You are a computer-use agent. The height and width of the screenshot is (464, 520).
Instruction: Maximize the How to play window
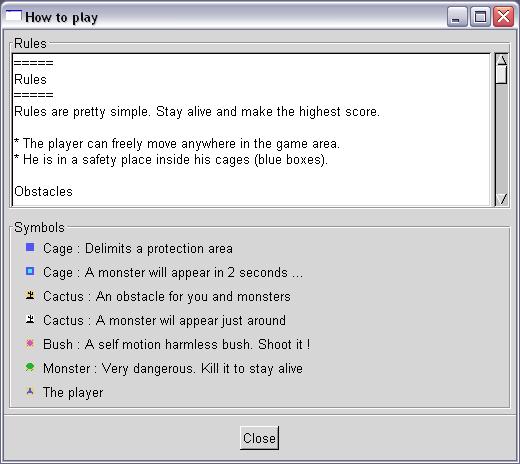coord(480,16)
